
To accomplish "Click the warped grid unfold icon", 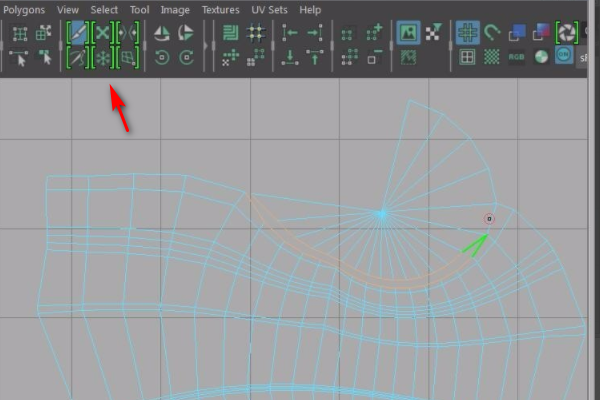I will [128, 58].
